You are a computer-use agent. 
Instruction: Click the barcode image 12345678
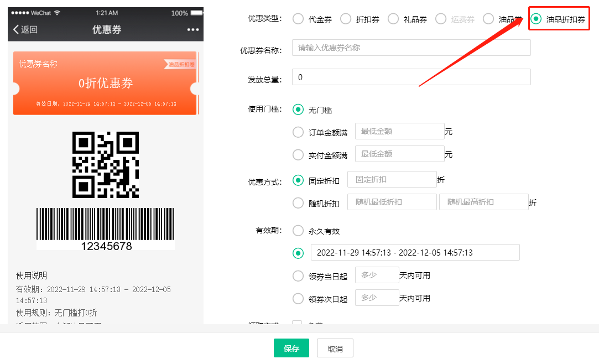(105, 228)
